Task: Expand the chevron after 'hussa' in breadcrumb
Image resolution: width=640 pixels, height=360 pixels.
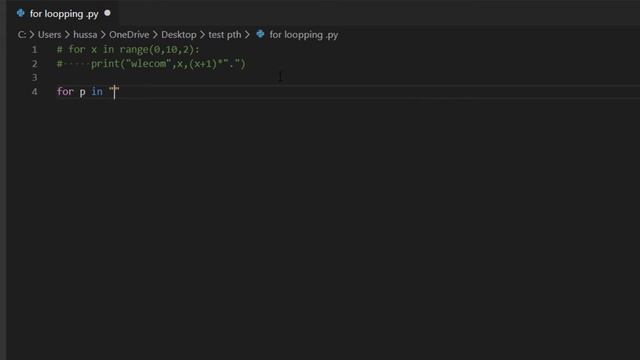Action: click(x=103, y=35)
